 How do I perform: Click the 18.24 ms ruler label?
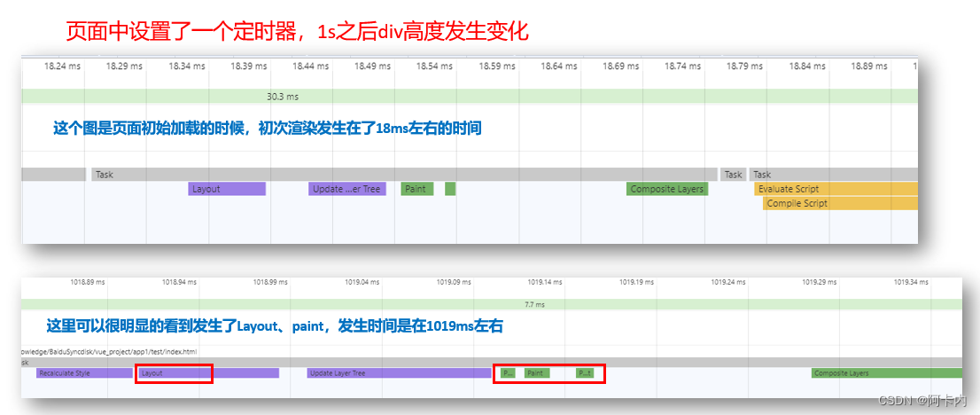62,67
